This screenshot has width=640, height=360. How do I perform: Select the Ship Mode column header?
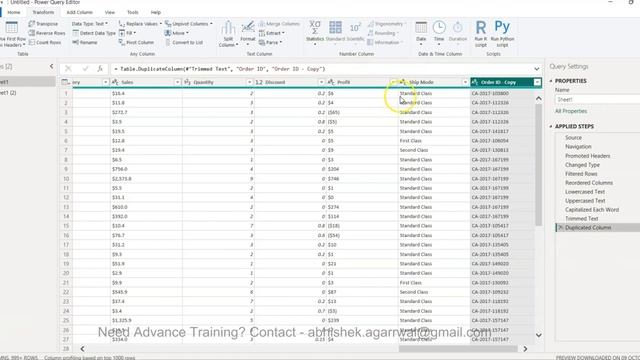point(434,82)
